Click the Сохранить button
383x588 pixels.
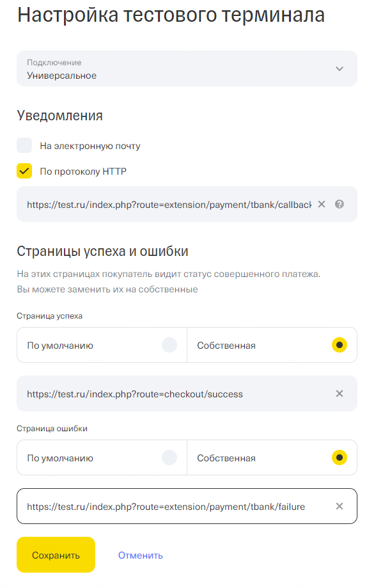pos(56,555)
